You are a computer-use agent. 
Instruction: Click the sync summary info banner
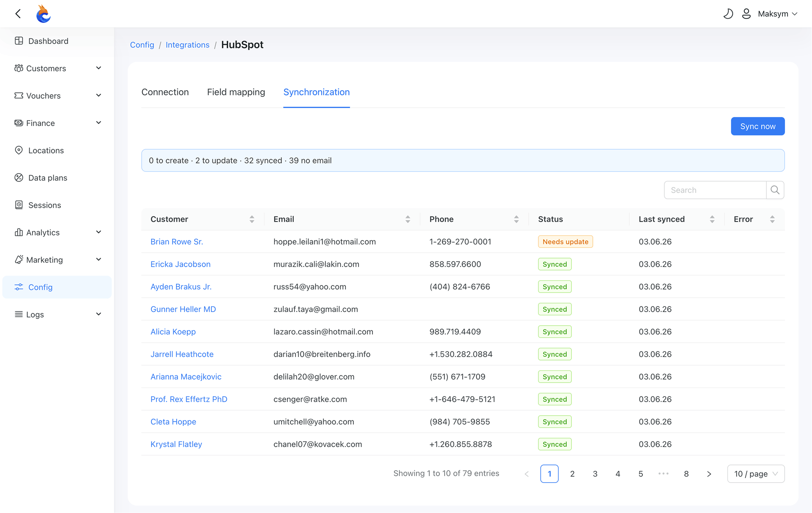[463, 161]
